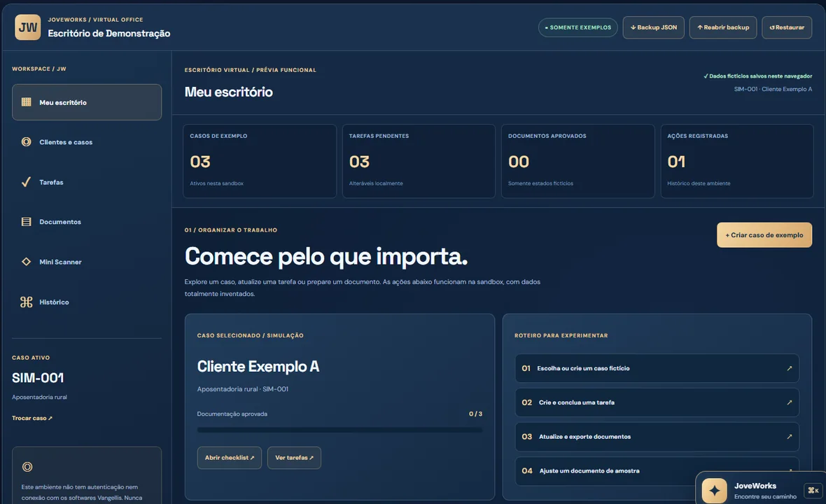826x504 pixels.
Task: Click the Somente exemplos badge
Action: pos(578,27)
